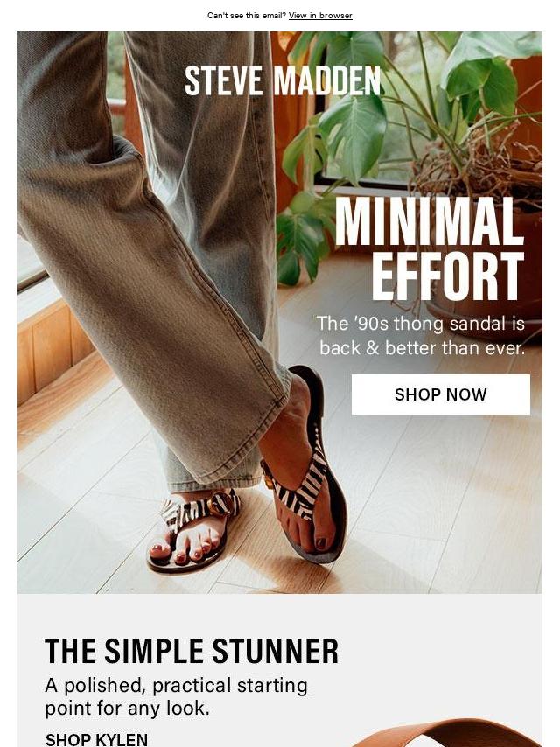
Task: Click the MINIMAL EFFORT headline
Action: [x=430, y=248]
